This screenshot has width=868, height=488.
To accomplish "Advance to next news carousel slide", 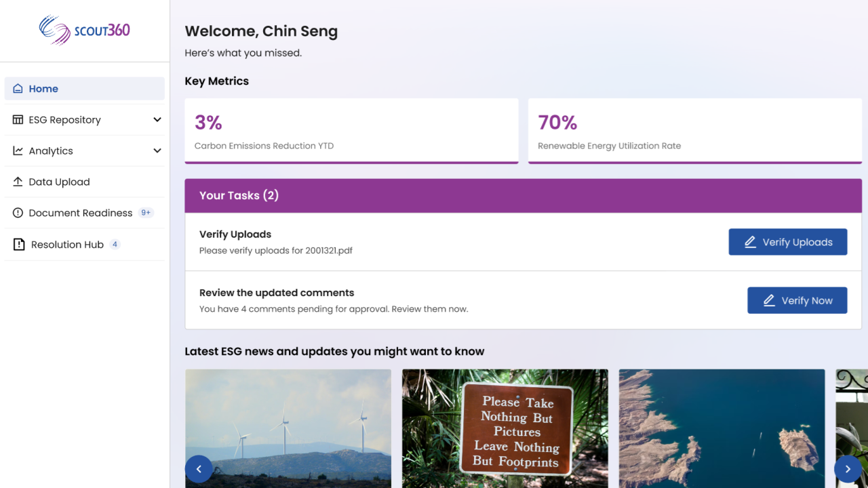I will coord(848,468).
